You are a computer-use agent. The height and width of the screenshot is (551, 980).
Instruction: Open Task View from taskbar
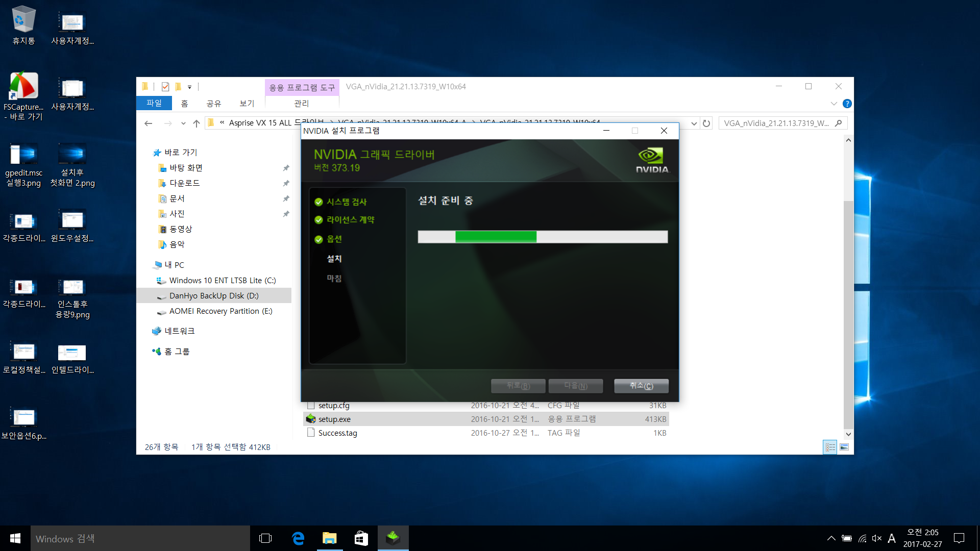click(x=265, y=538)
